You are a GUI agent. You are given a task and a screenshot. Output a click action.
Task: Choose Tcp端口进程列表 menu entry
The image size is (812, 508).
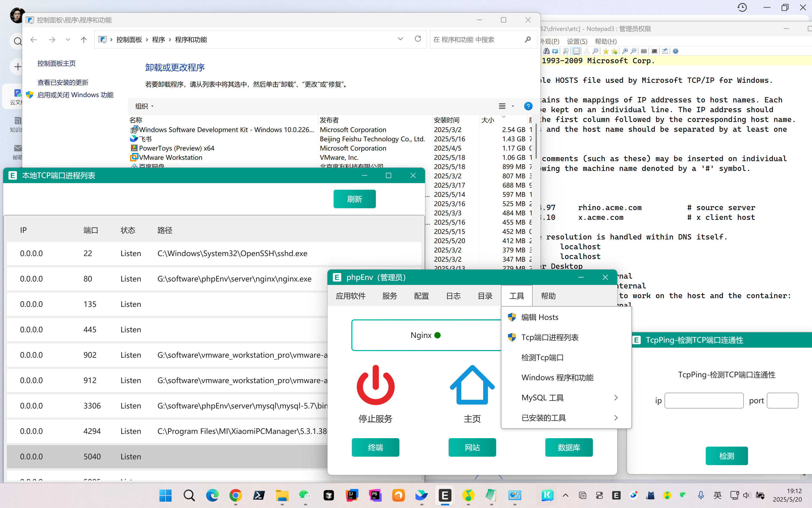(x=566, y=337)
